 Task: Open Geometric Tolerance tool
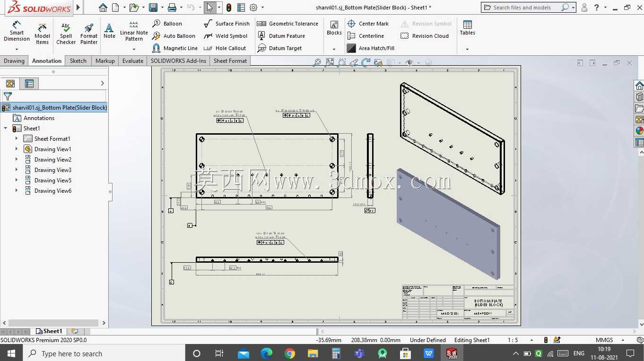coord(287,24)
